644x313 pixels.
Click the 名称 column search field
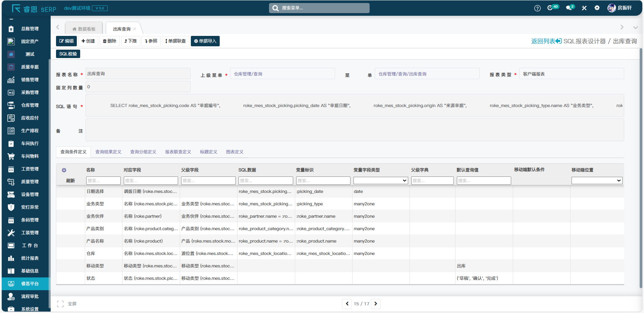point(103,180)
